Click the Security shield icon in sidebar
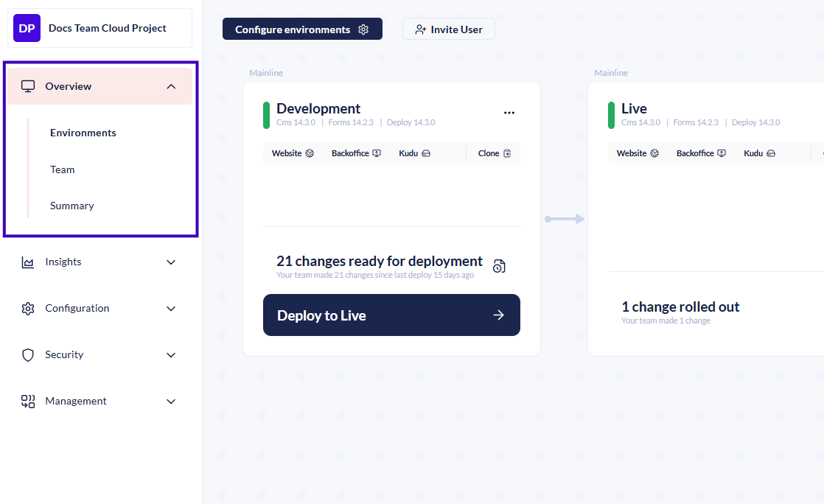 pos(28,355)
